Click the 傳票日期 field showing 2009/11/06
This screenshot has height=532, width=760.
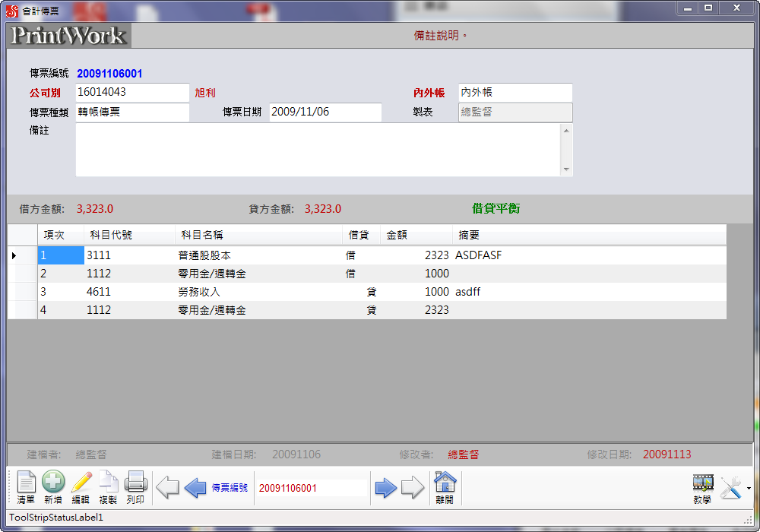(325, 112)
